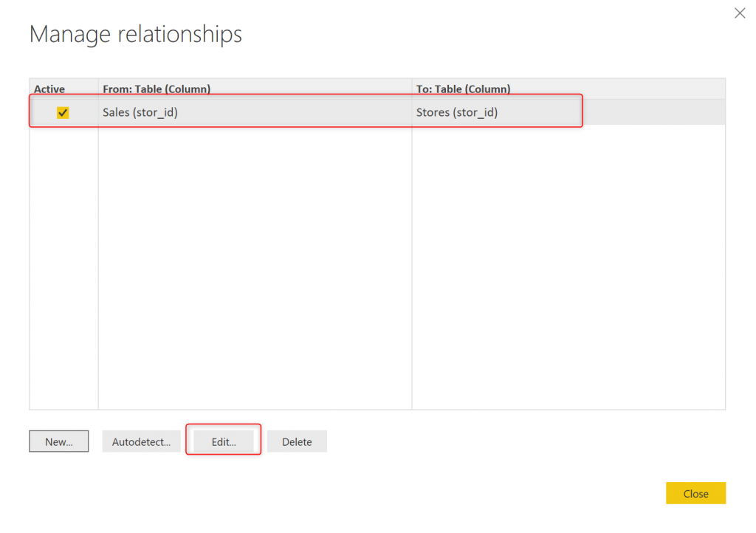Click empty space below the Active checkbox
Viewport: 756px width, 533px height.
pyautogui.click(x=63, y=258)
